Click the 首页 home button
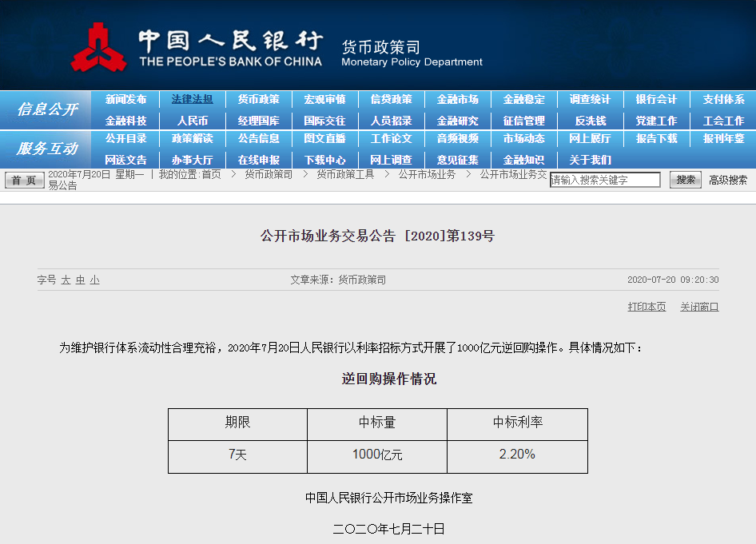The width and height of the screenshot is (756, 544). pyautogui.click(x=25, y=181)
